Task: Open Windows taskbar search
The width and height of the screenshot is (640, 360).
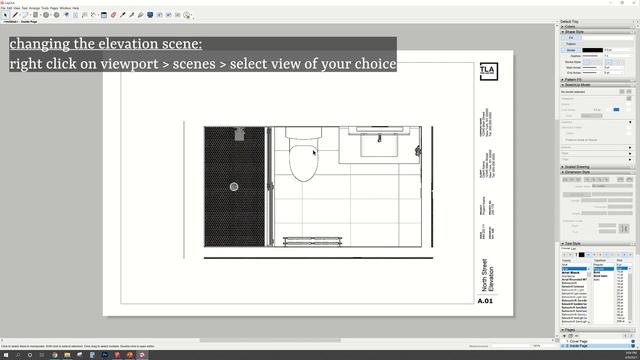Action: [18, 355]
